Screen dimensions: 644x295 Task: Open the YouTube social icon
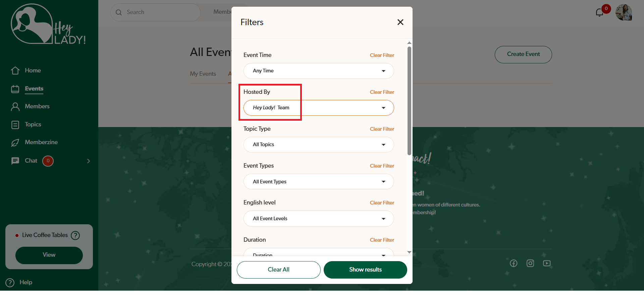547,263
